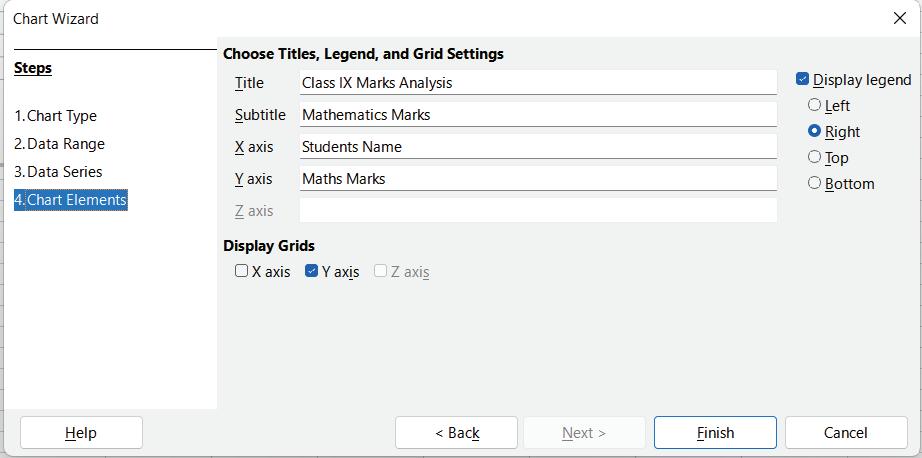
Task: Go back with the Back button
Action: pyautogui.click(x=456, y=433)
